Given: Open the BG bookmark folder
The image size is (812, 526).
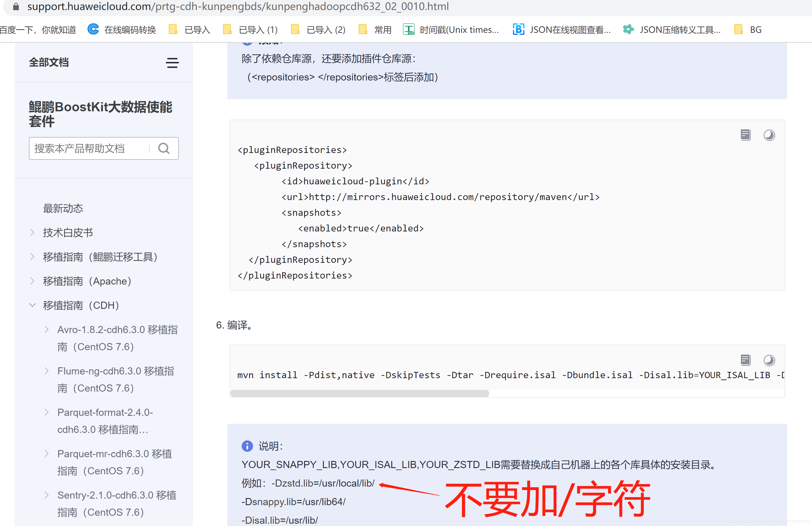Looking at the screenshot, I should (x=747, y=30).
